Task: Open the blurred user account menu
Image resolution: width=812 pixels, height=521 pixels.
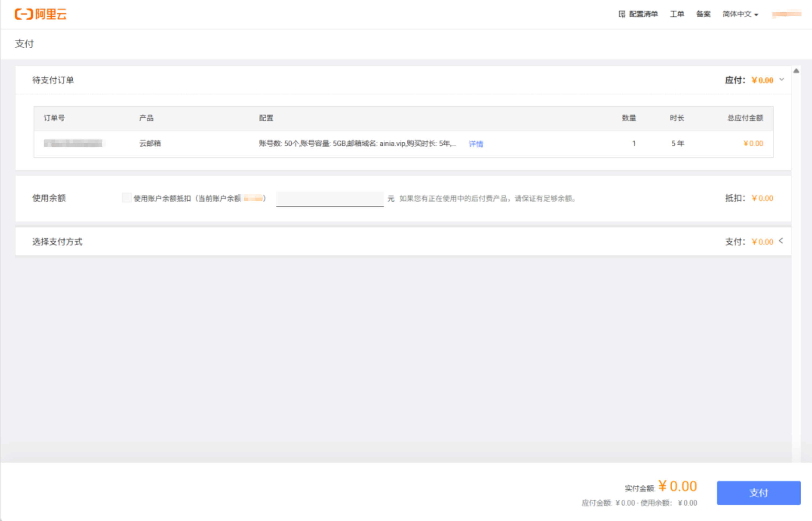Action: 787,14
